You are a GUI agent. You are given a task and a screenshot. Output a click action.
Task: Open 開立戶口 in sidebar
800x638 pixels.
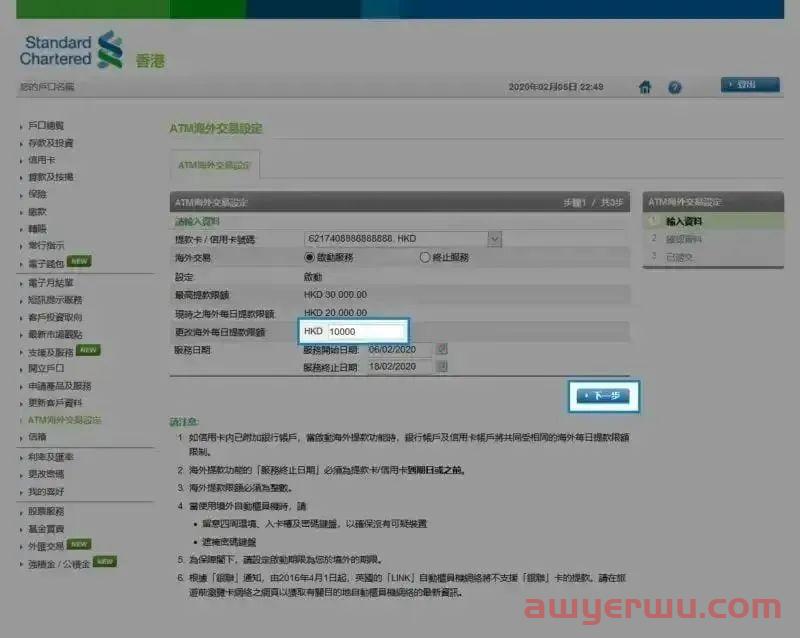46,369
